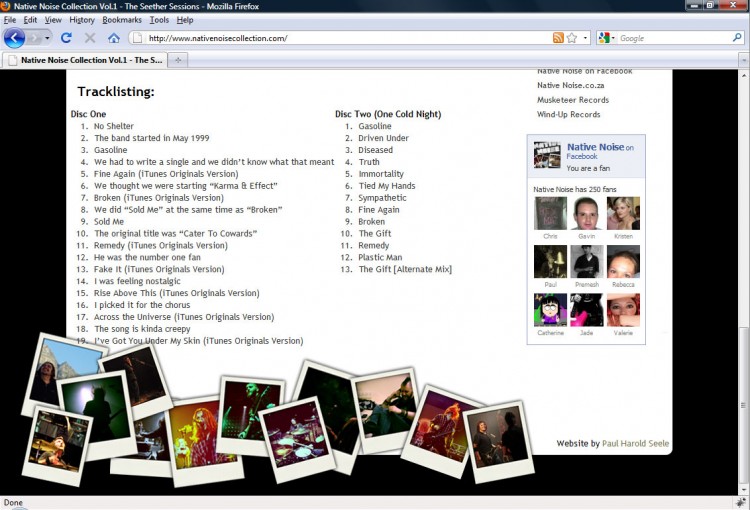Click fan photo of Chris
This screenshot has width=750, height=510.
coord(550,213)
